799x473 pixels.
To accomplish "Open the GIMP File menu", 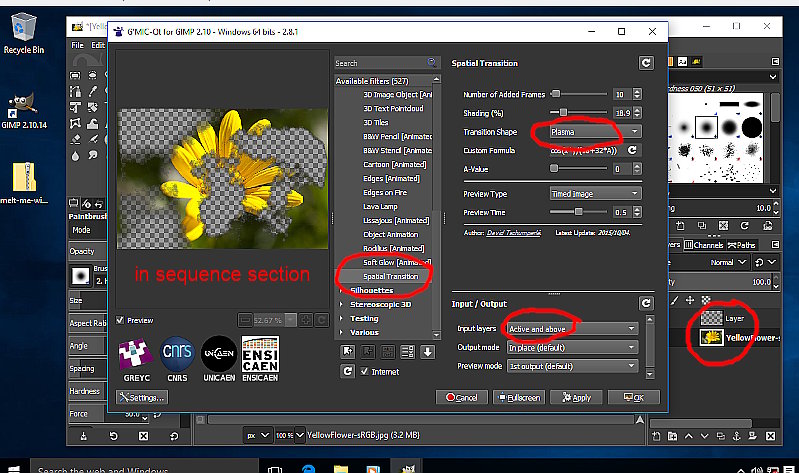I will [x=77, y=45].
